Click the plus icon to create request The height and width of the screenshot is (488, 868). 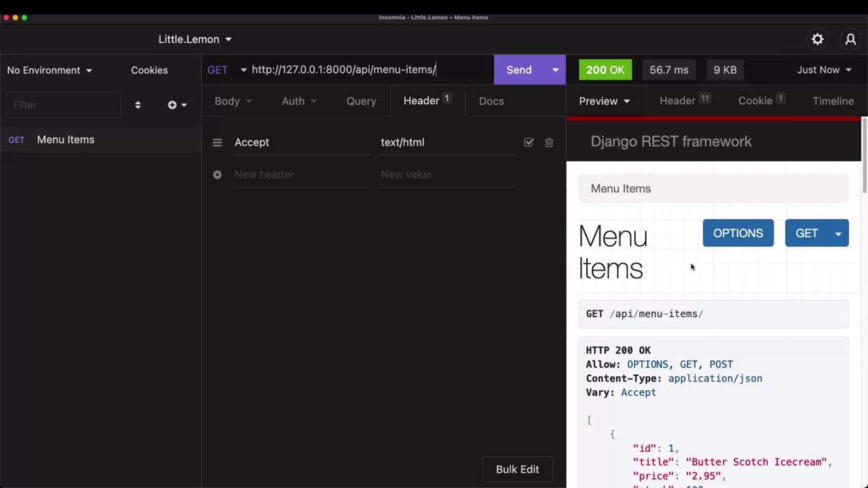[x=173, y=105]
